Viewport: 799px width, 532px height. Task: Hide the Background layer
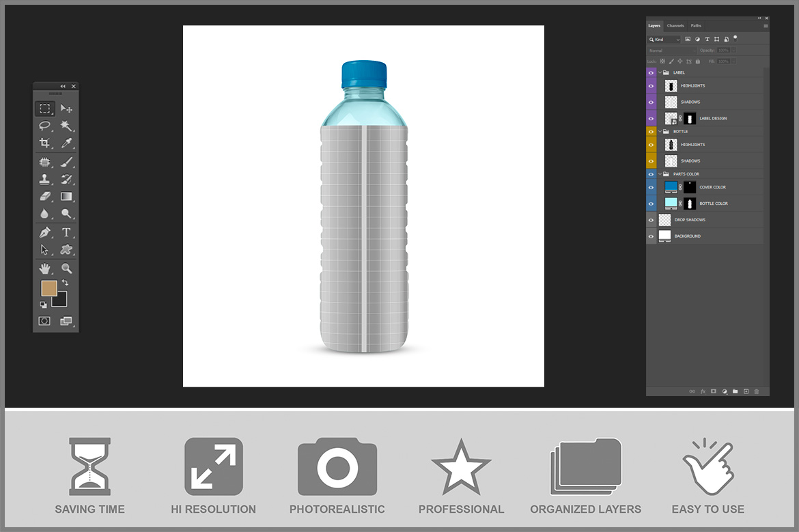coord(651,236)
